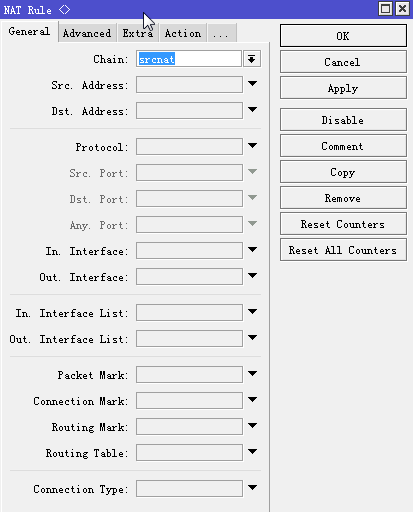
Task: Expand the In. Interface List arrow
Action: 252,311
